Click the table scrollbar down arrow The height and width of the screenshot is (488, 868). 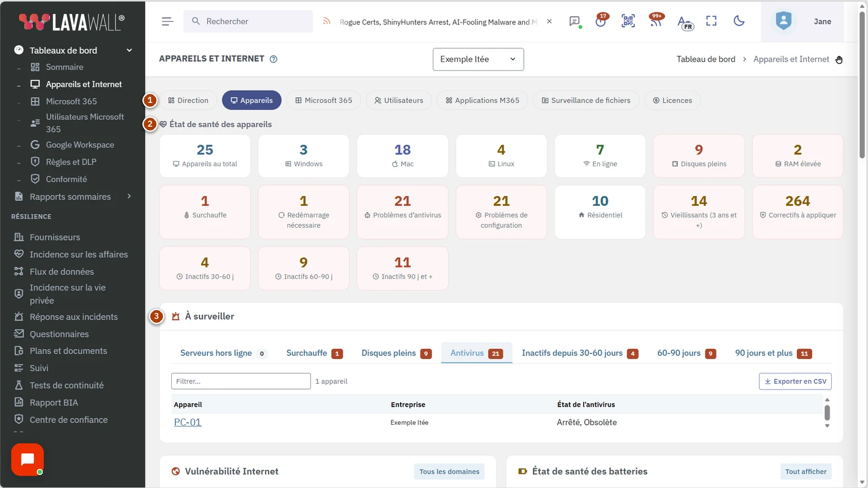coord(827,426)
